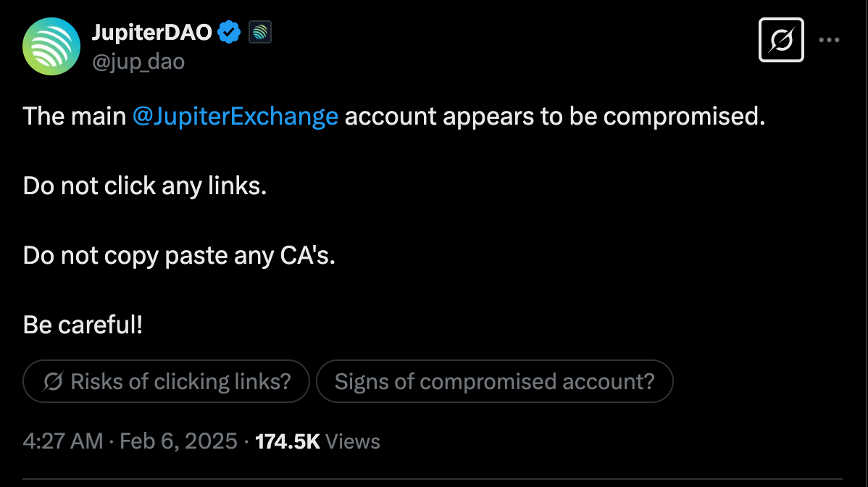This screenshot has height=487, width=868.
Task: Click "The main" at the tweet start
Action: (74, 116)
